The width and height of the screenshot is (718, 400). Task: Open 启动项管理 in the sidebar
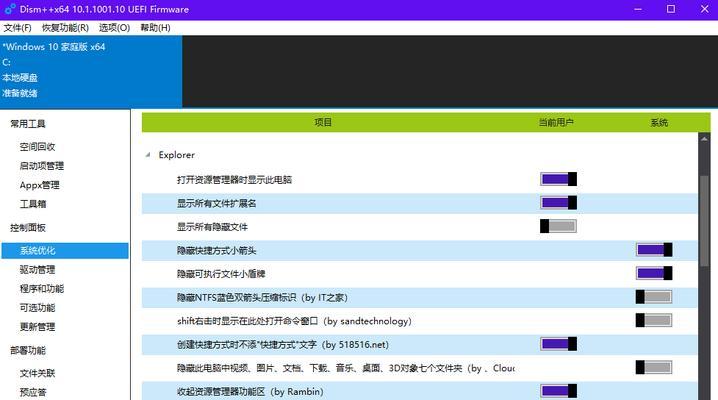click(42, 166)
